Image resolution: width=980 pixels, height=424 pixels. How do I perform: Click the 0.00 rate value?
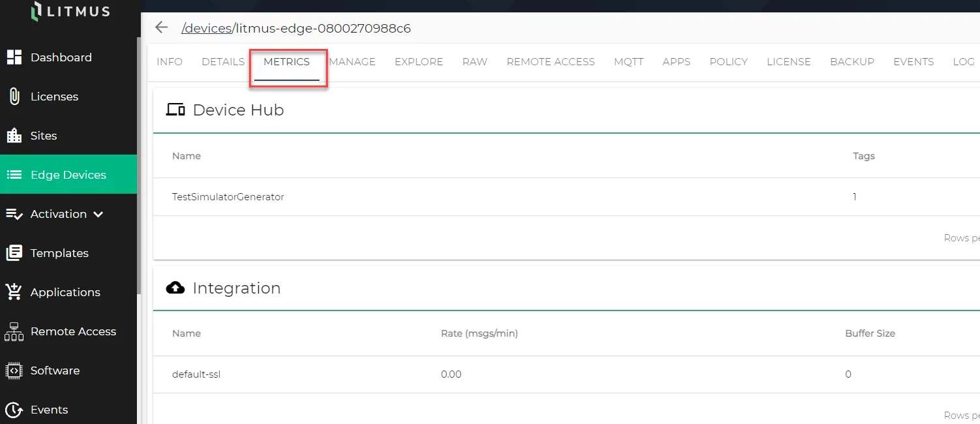(451, 374)
